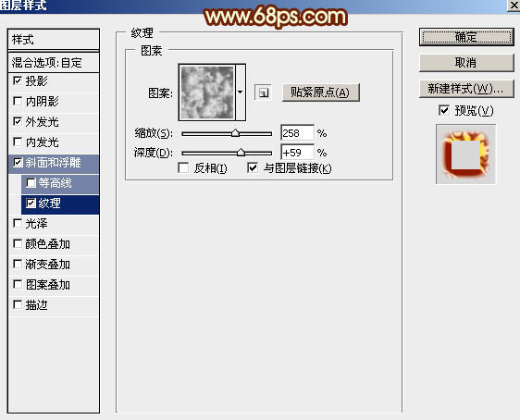Enable the 图案叠加 checkbox

pyautogui.click(x=18, y=284)
